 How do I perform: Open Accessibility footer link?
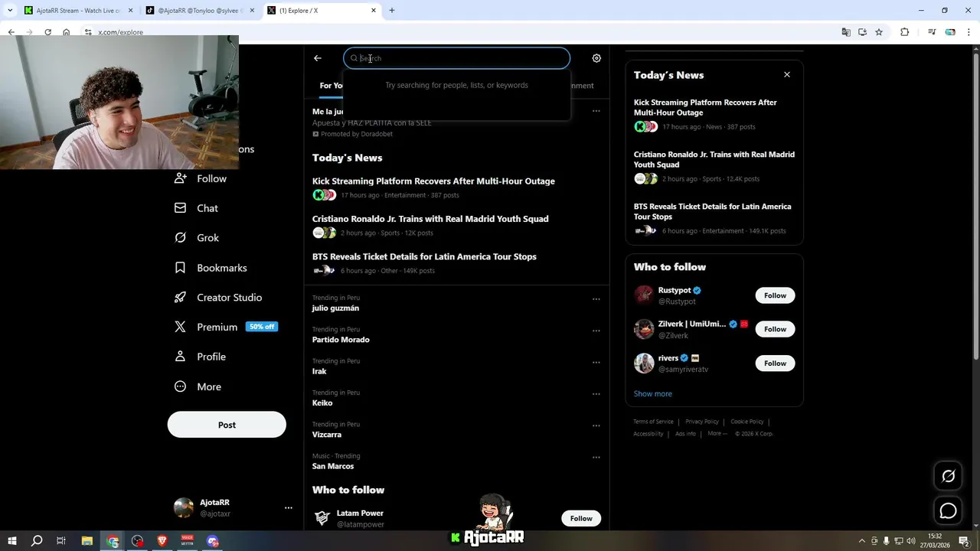coord(648,434)
